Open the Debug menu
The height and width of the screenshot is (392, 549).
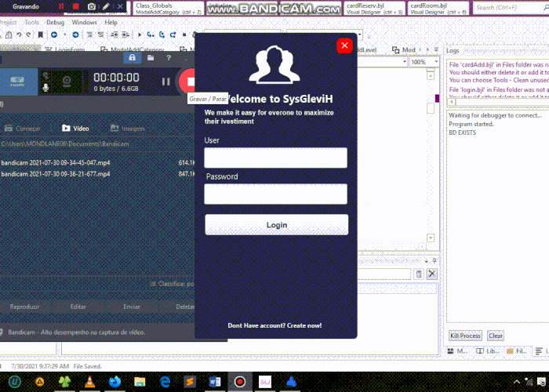point(56,22)
